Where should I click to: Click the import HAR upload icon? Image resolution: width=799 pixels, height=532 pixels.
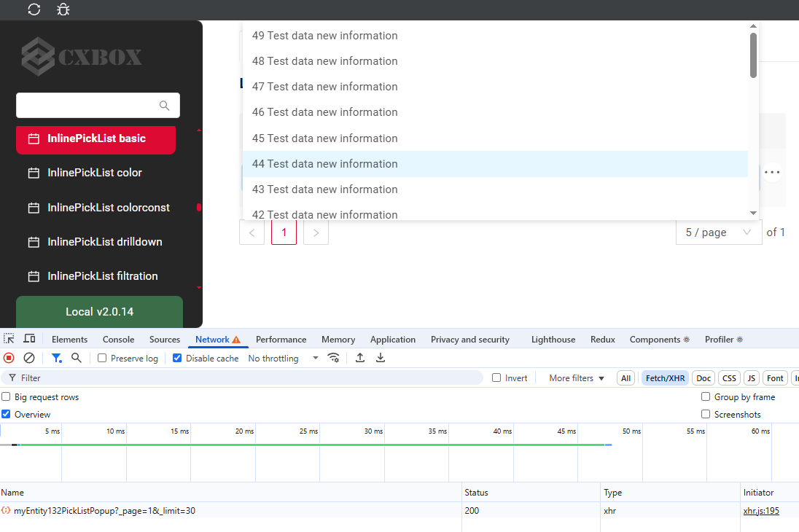tap(360, 358)
